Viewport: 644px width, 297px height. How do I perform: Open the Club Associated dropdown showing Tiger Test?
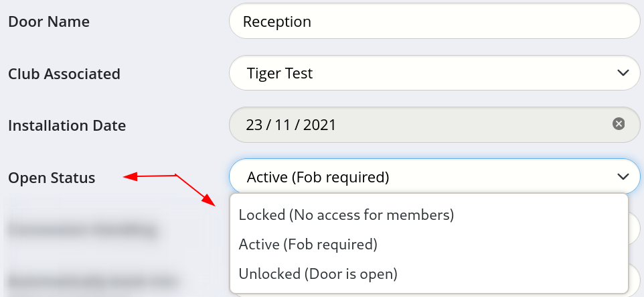(434, 73)
